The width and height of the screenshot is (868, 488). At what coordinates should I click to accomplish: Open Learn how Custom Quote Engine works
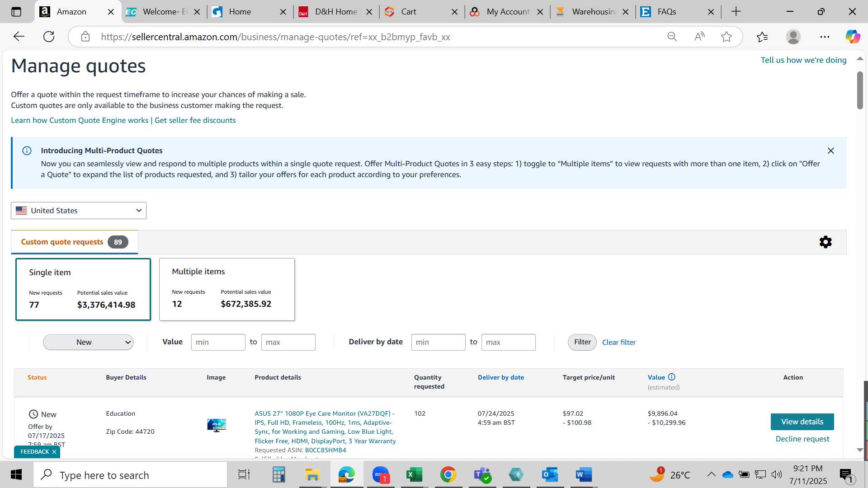[x=80, y=120]
